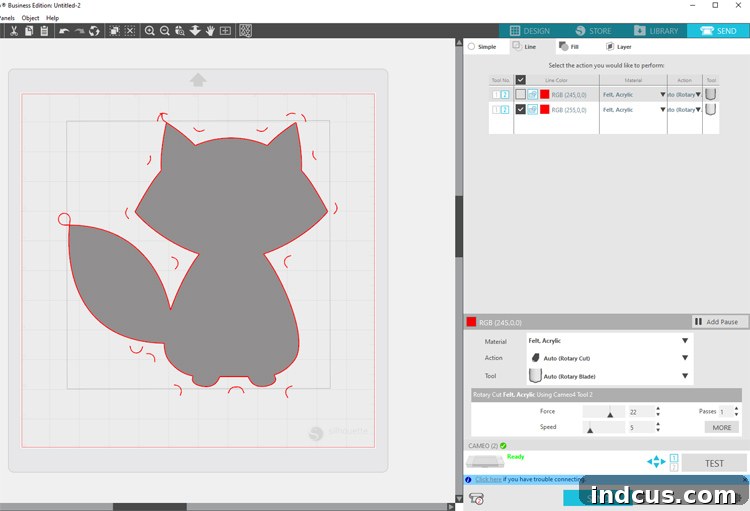Expand the Tool Auto (Rotary Blade) dropdown
This screenshot has height=511, width=750.
point(684,376)
